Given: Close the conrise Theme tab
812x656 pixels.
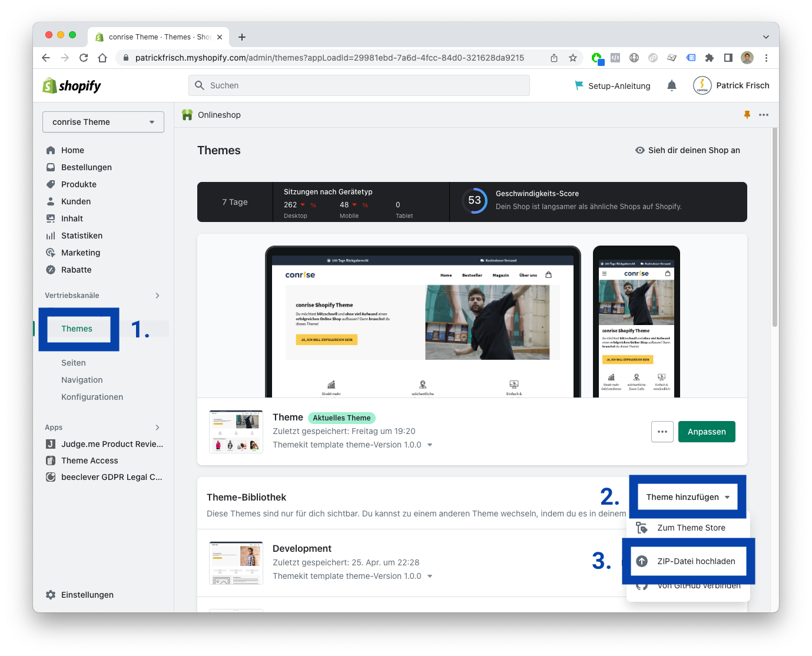Looking at the screenshot, I should point(220,37).
